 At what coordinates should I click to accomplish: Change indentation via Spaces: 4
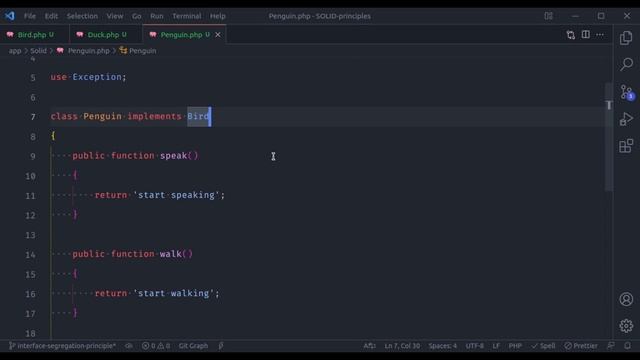pyautogui.click(x=442, y=346)
